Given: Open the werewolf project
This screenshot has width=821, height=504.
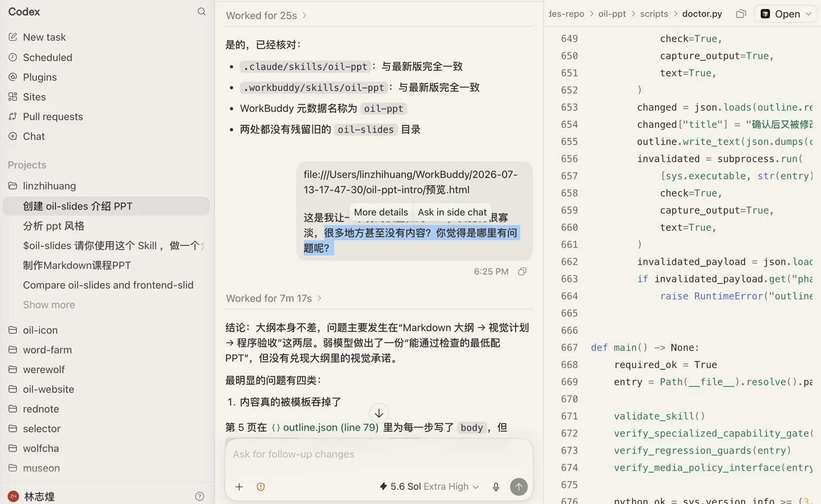Looking at the screenshot, I should 44,370.
